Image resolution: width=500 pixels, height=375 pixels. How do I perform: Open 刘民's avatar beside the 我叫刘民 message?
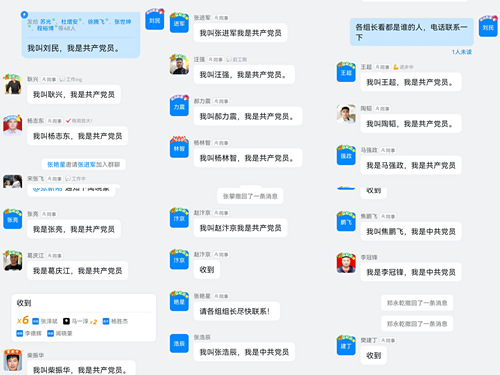point(155,20)
